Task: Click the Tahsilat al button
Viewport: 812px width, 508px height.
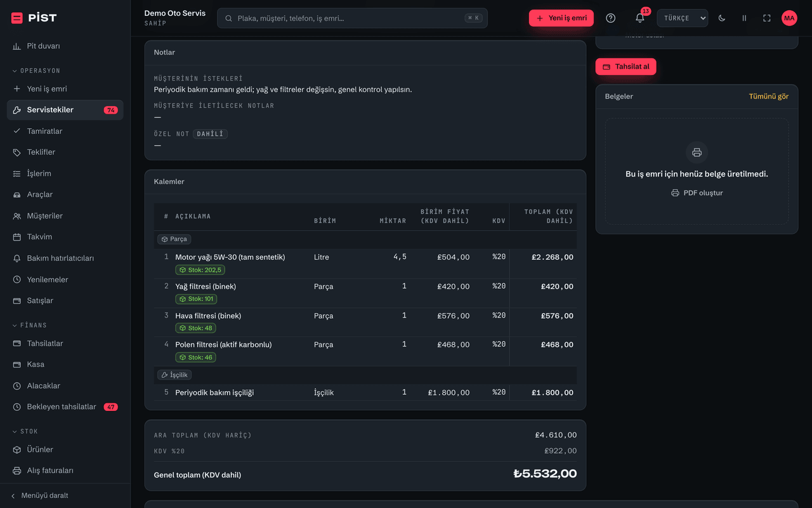Action: (x=625, y=67)
